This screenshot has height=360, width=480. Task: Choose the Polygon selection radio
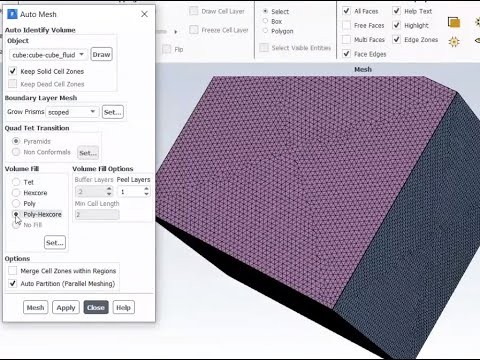coord(265,31)
